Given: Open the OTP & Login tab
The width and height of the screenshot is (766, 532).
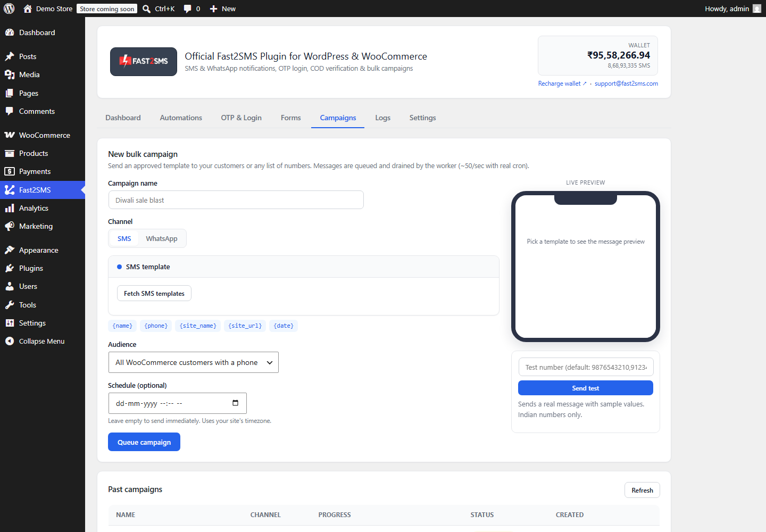Looking at the screenshot, I should pos(241,118).
